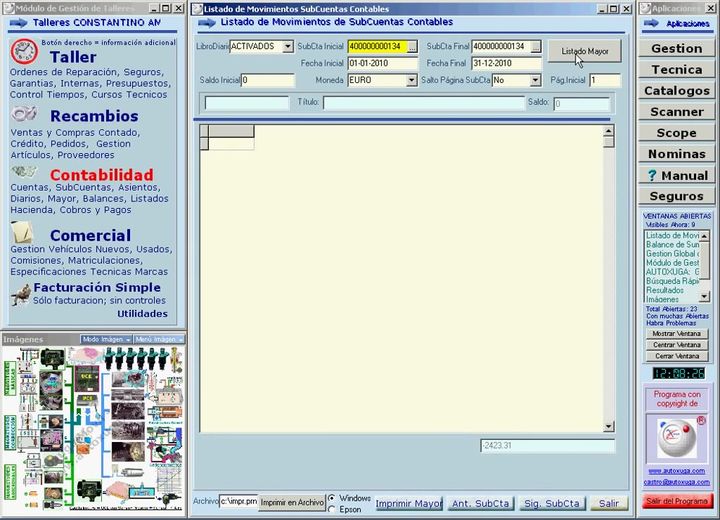
Task: Click the Fecha Final date field
Action: coord(506,63)
